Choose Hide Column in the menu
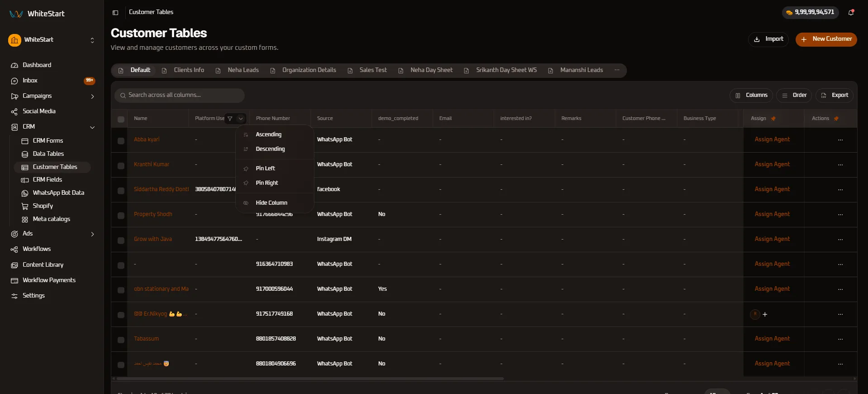The height and width of the screenshot is (394, 868). click(275, 203)
